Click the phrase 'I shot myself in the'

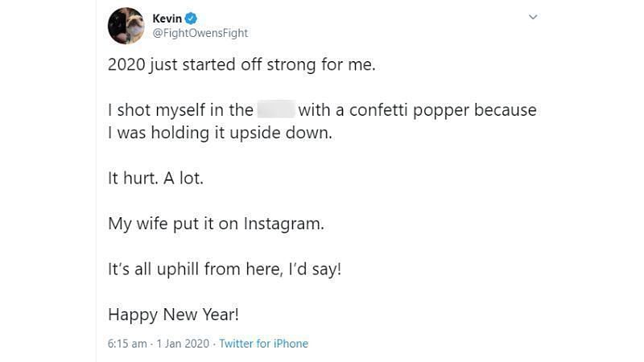click(180, 110)
